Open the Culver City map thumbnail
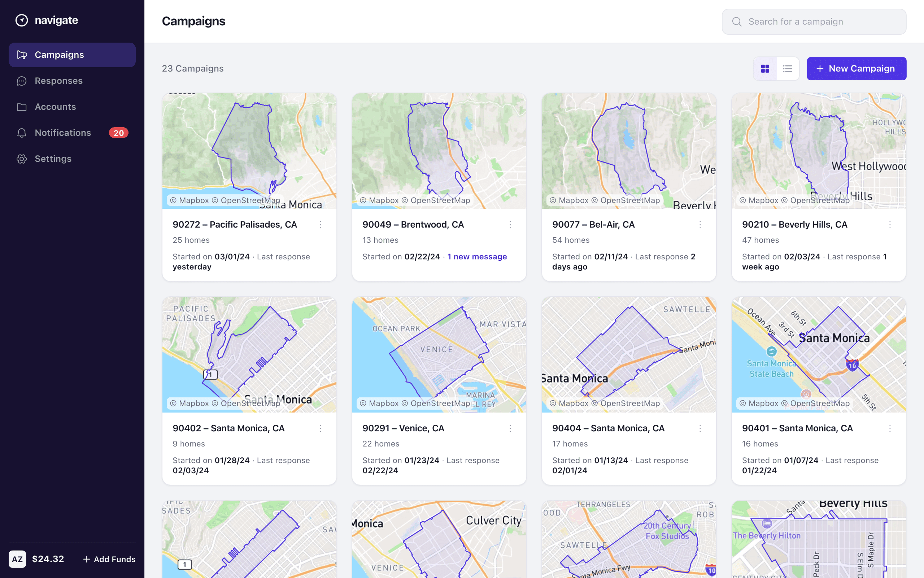 coord(439,539)
